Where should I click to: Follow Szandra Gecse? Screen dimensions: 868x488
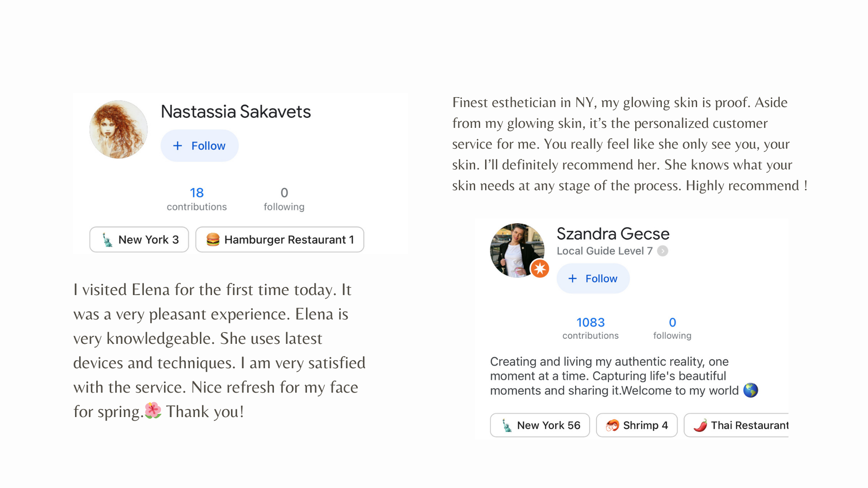(x=593, y=278)
